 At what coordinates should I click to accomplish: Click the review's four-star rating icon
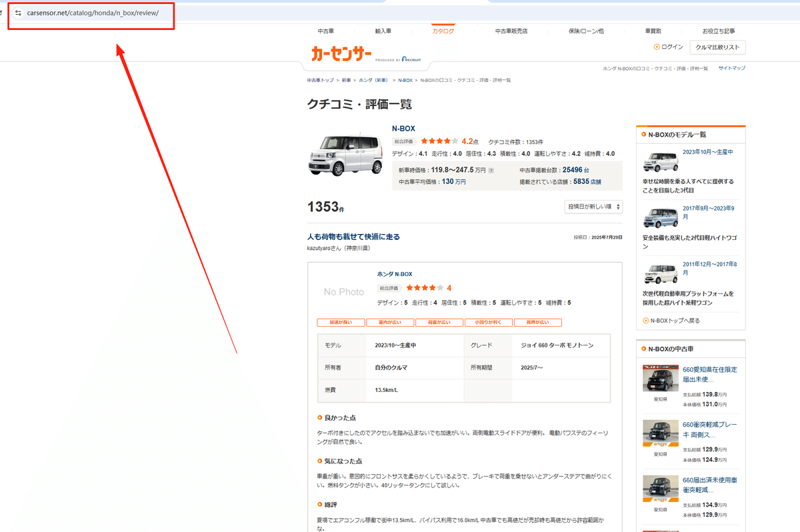(x=425, y=288)
